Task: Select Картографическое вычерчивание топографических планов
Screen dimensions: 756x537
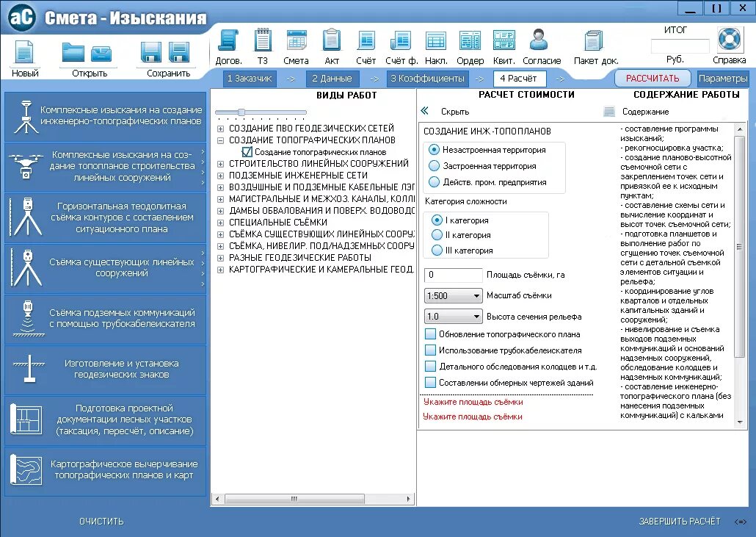Action: click(x=105, y=471)
